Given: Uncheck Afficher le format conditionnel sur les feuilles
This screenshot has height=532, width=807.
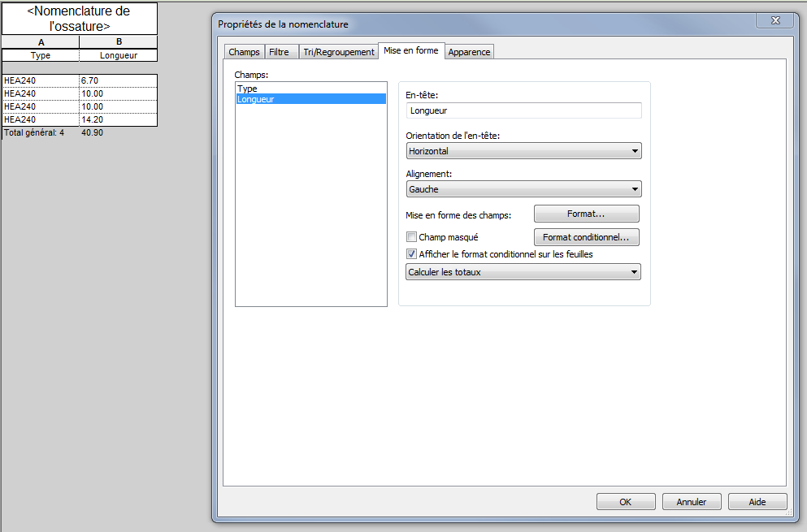Looking at the screenshot, I should click(411, 254).
